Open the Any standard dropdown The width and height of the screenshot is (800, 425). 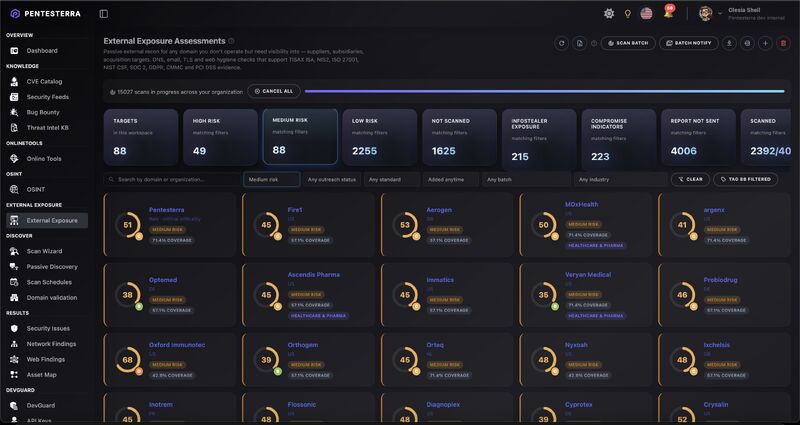coord(392,180)
